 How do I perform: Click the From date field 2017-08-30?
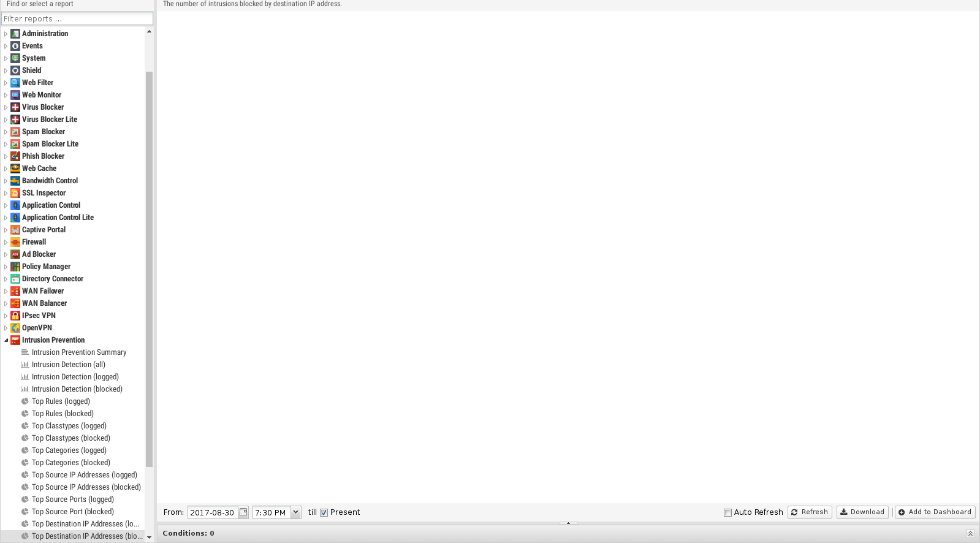213,512
